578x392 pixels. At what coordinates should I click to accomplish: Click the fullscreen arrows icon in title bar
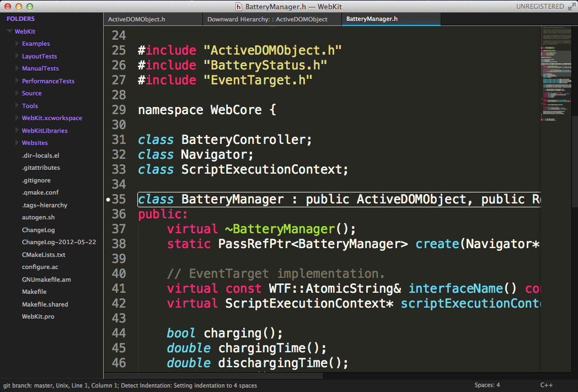coord(571,7)
